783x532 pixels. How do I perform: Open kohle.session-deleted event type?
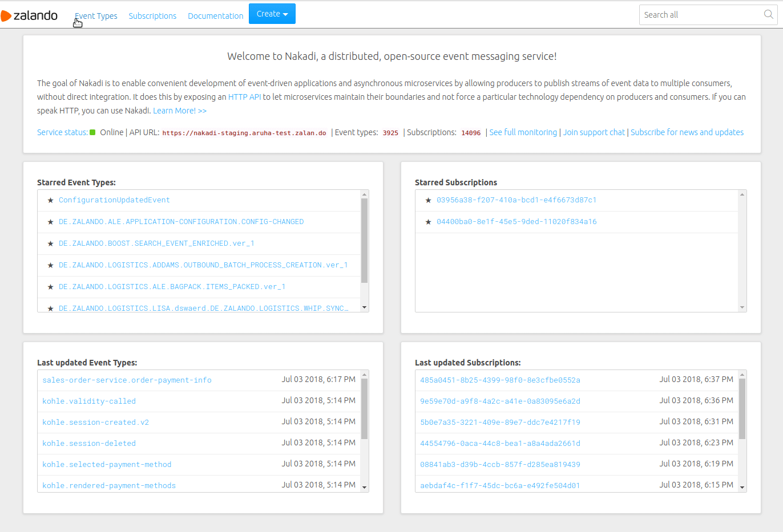[89, 444]
